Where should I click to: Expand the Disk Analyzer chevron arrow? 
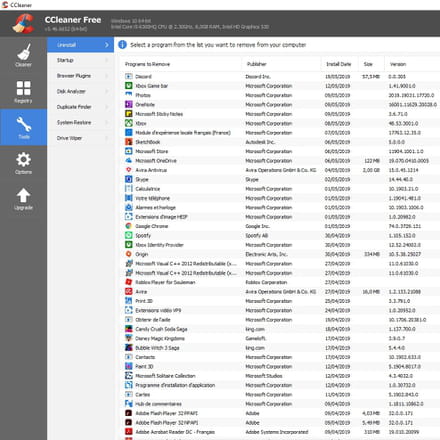[107, 91]
